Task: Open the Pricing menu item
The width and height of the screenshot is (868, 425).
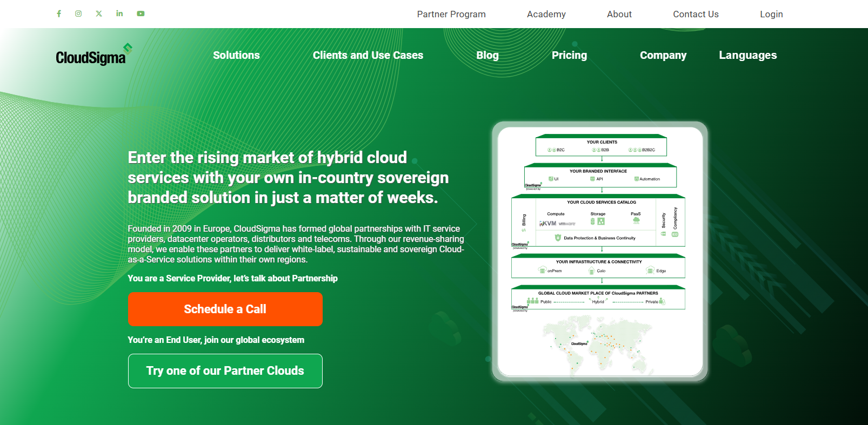Action: tap(569, 55)
